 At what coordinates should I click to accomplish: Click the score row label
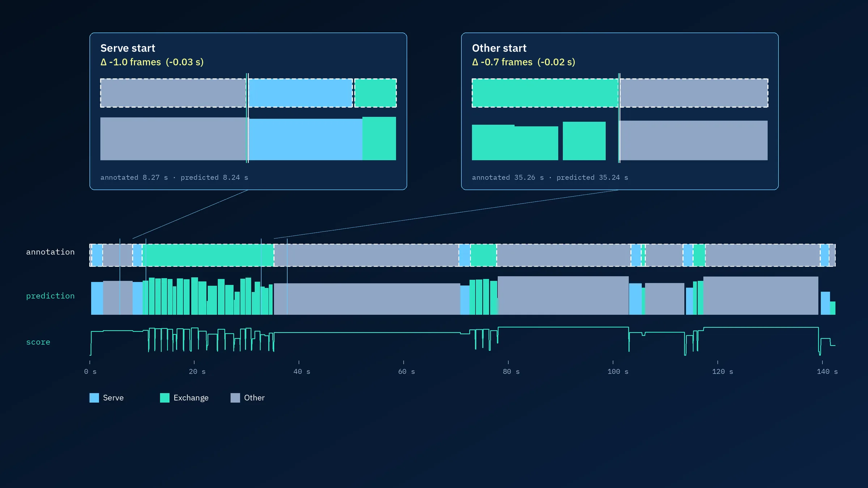coord(38,342)
